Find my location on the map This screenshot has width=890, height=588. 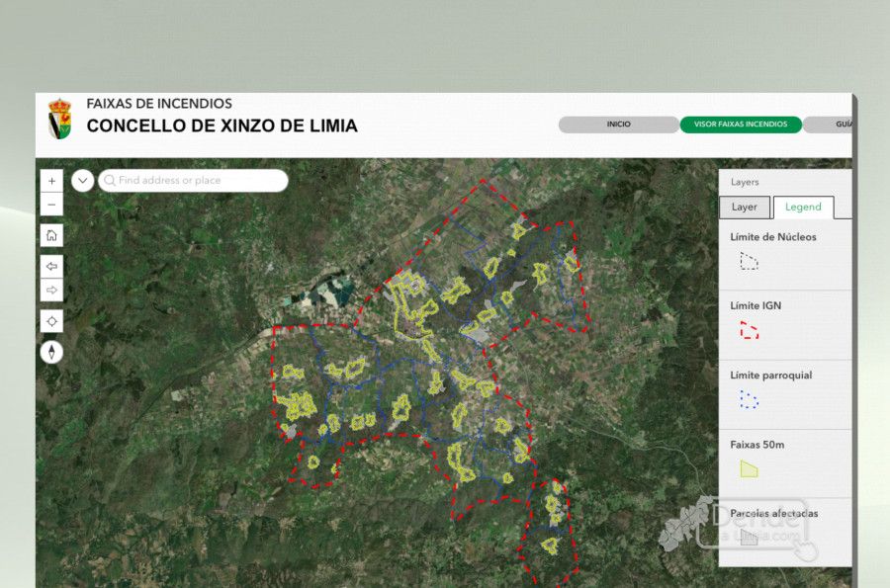coord(51,321)
